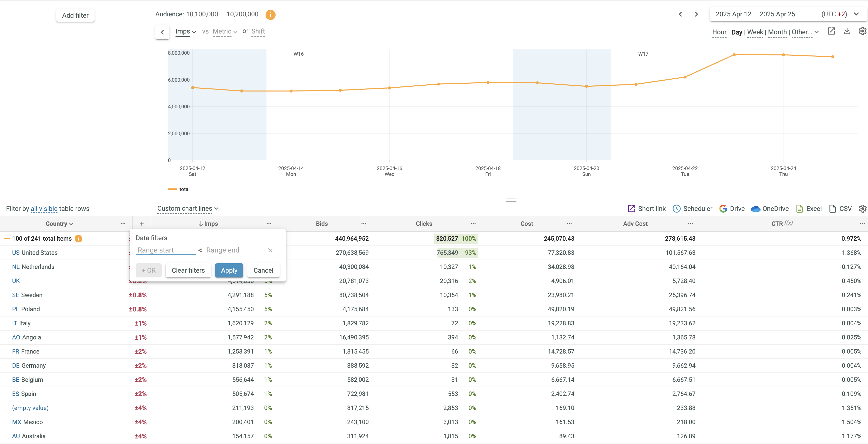Screen dimensions: 868x444
Task: Click plus icon to add column
Action: click(141, 224)
